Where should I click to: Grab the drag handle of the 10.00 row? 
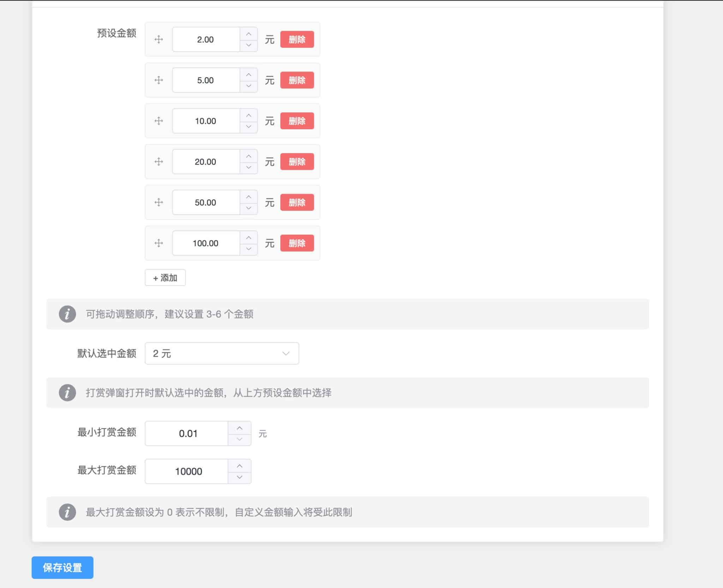pyautogui.click(x=159, y=121)
